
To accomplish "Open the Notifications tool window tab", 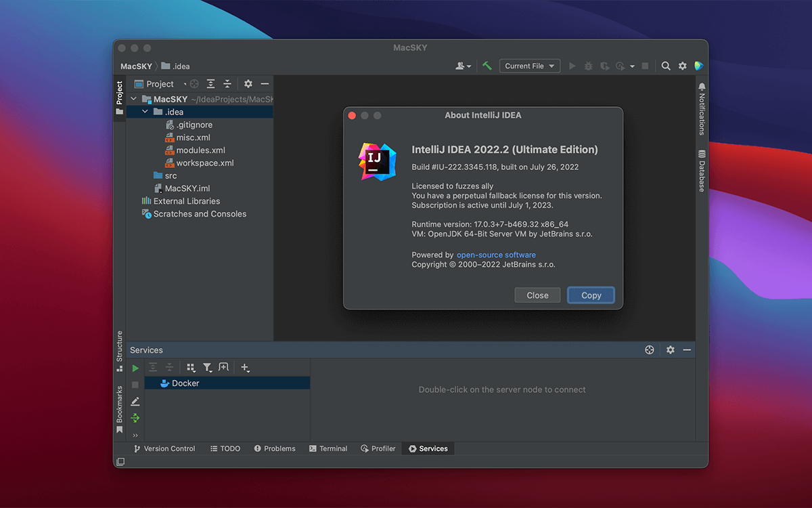I will pyautogui.click(x=702, y=108).
